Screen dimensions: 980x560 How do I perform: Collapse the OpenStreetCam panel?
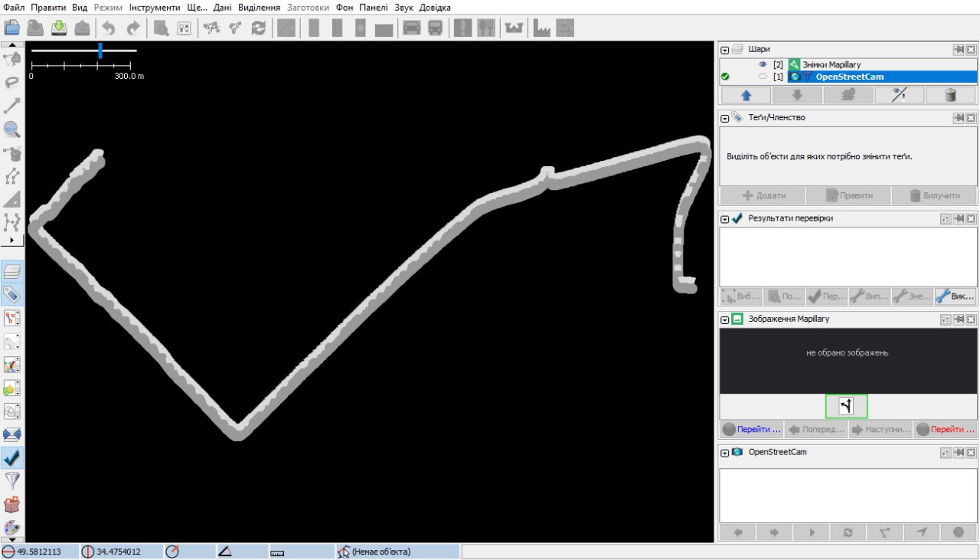tap(724, 453)
